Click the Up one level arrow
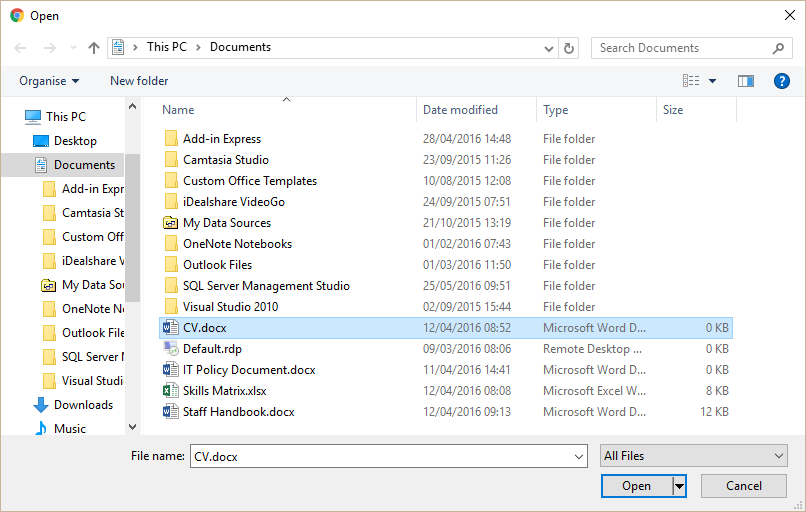The height and width of the screenshot is (512, 806). coord(94,48)
